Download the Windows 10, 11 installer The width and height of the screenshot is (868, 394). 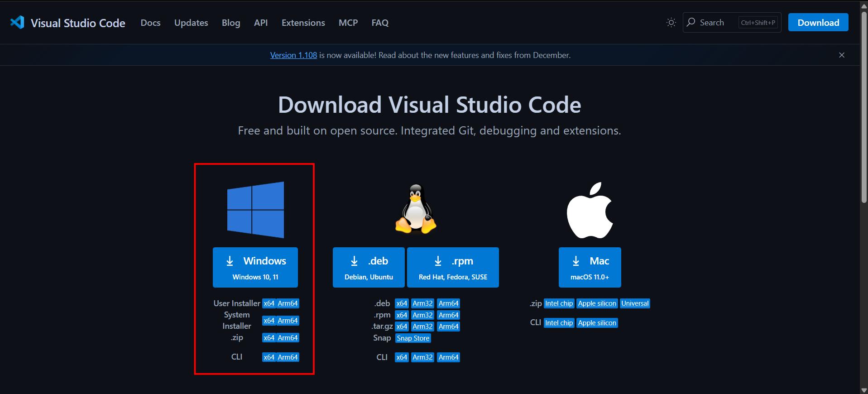[x=255, y=267]
